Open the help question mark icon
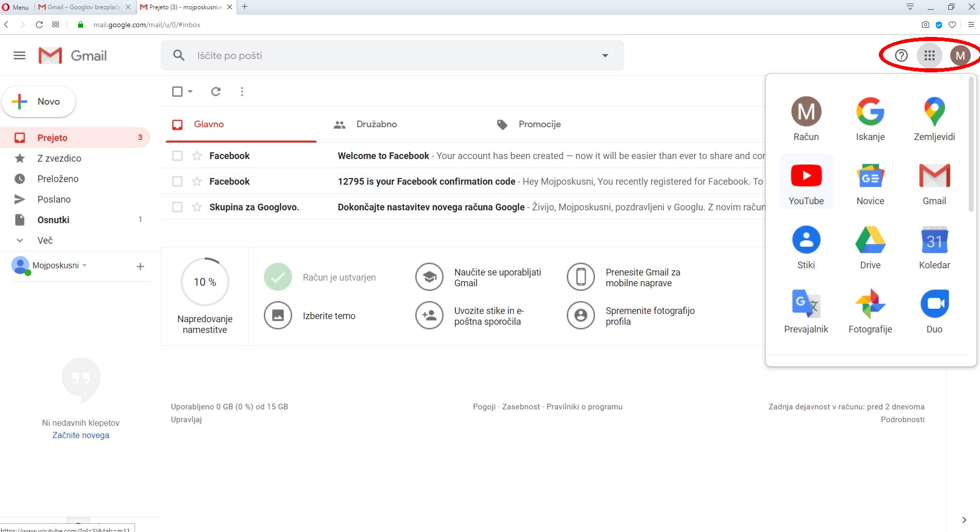Viewport: 980px width, 532px height. [901, 55]
